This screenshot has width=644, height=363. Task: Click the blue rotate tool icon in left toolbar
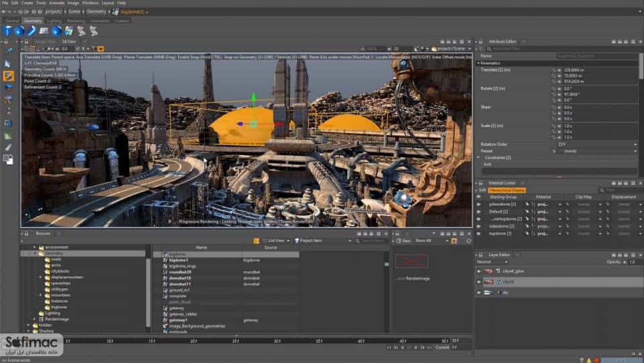[8, 87]
